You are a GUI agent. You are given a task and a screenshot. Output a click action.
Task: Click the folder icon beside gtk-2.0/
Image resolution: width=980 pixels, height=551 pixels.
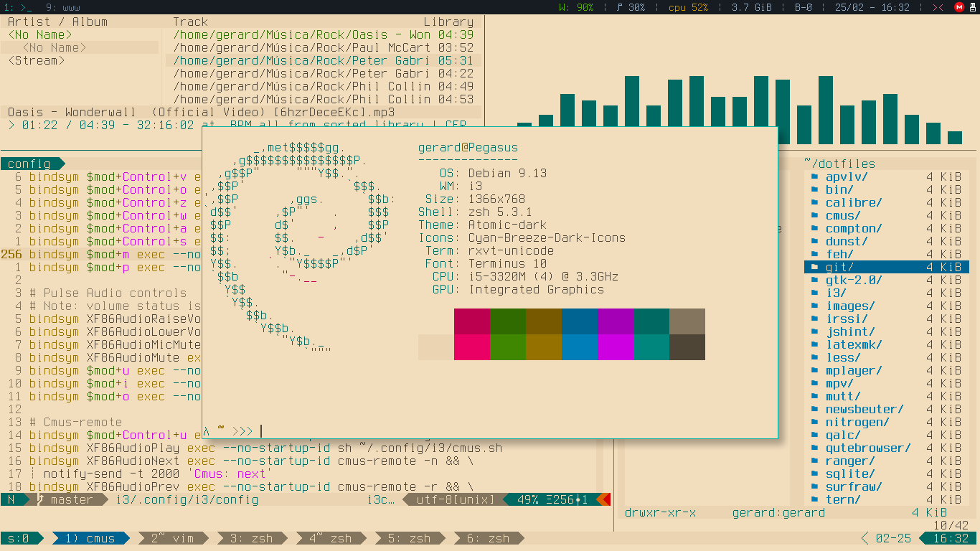point(814,280)
